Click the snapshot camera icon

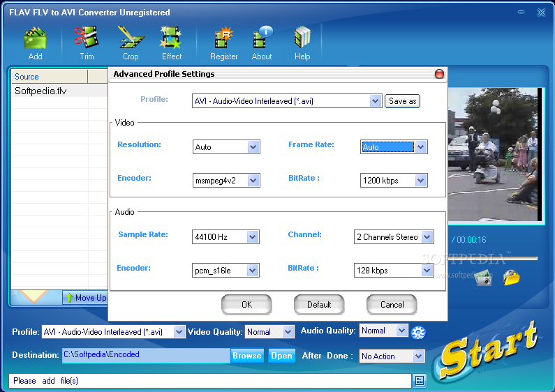coord(484,278)
